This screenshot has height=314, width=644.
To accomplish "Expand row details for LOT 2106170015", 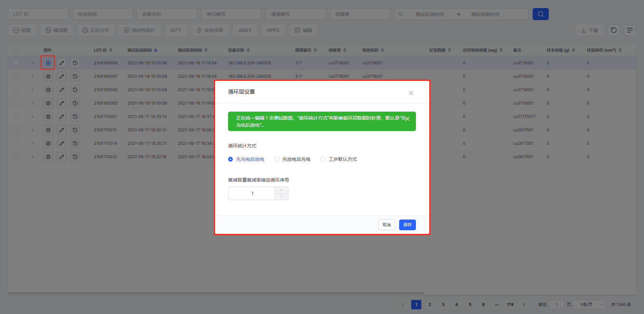I will [33, 130].
